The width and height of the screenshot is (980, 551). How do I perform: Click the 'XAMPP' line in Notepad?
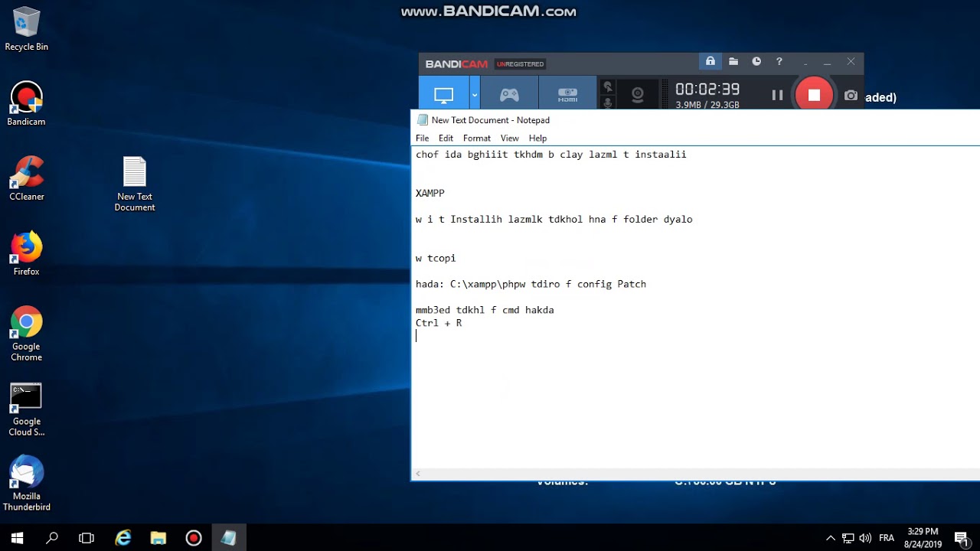click(x=430, y=194)
